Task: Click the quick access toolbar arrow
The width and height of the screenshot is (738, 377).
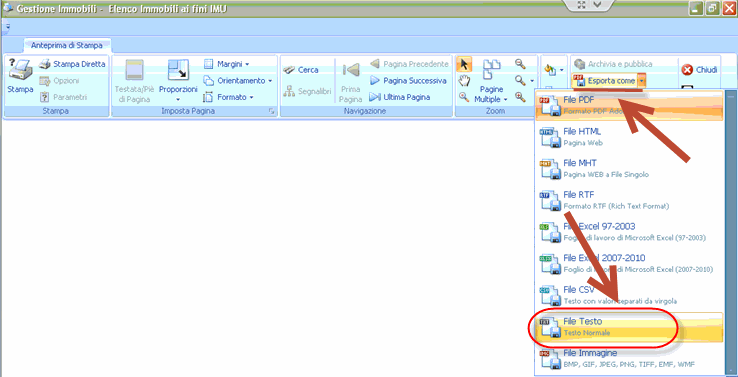Action: coord(8,28)
